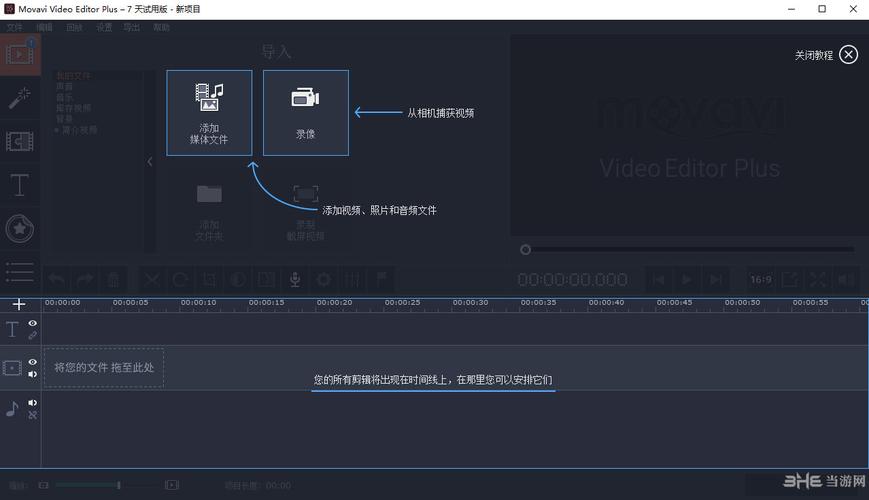
Task: Click the Redo arrow in toolbar
Action: (x=85, y=279)
